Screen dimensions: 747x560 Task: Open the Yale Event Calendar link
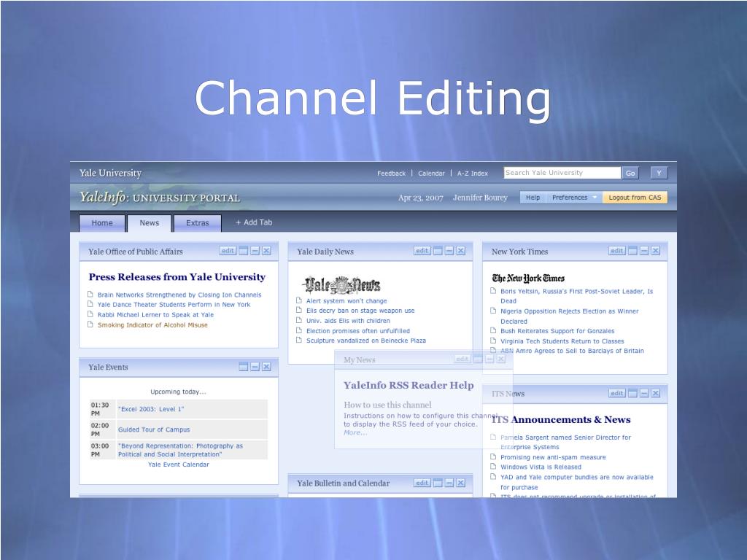pos(178,464)
